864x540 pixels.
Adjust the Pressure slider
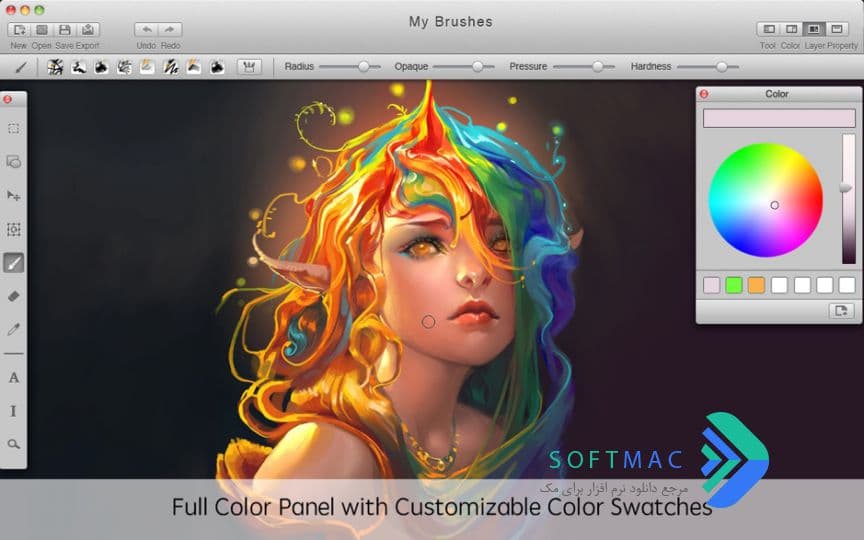point(584,67)
